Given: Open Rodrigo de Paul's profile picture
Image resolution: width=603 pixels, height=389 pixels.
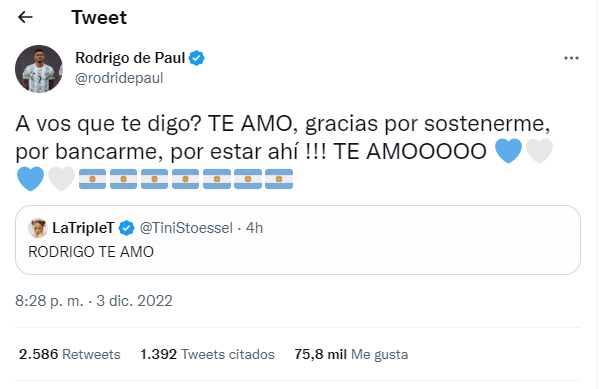Looking at the screenshot, I should coord(39,69).
